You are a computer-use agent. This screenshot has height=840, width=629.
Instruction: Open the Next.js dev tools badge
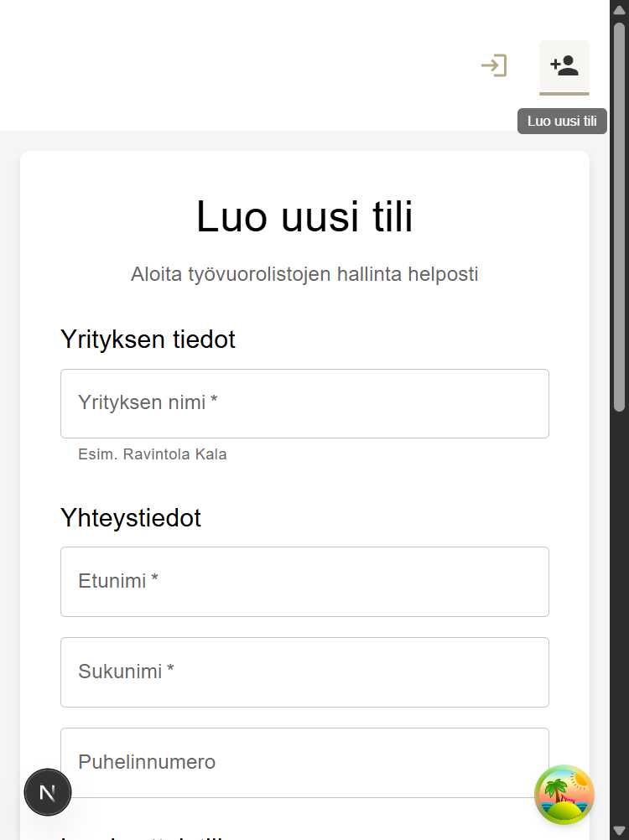click(48, 792)
